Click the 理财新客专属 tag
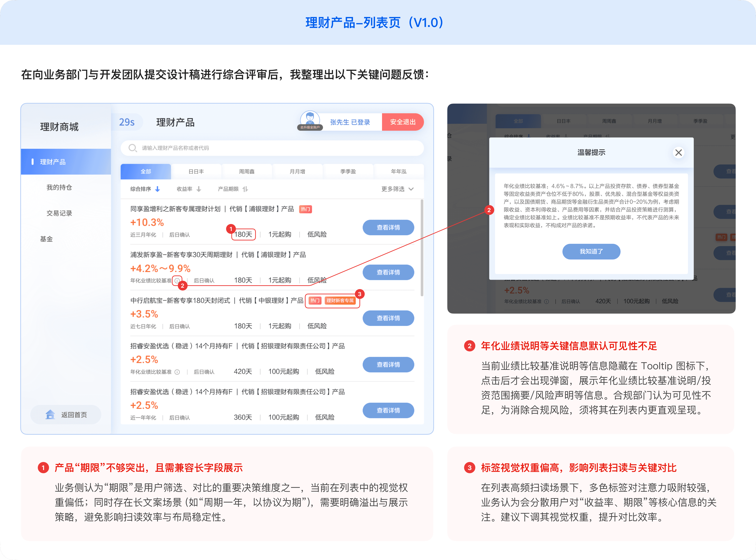Image resolution: width=756 pixels, height=560 pixels. tap(340, 300)
